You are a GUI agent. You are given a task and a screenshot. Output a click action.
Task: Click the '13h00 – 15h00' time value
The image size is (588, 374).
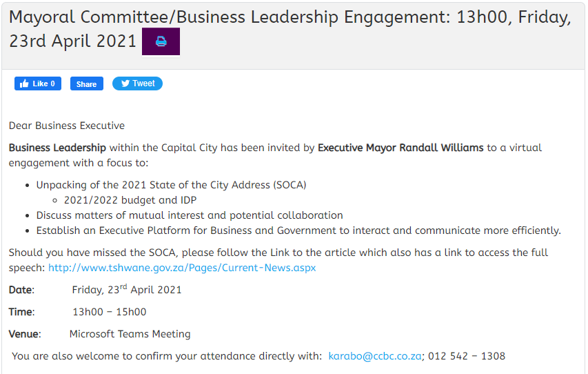pos(110,312)
